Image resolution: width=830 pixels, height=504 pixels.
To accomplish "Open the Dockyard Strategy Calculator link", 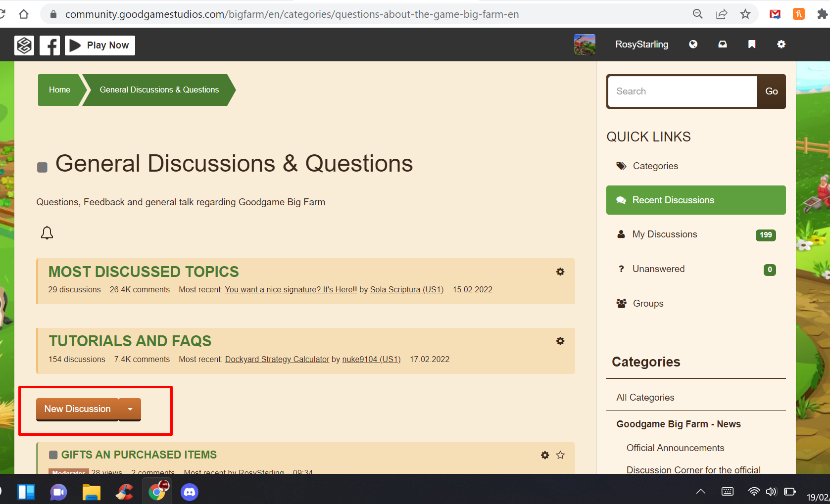I will (x=277, y=360).
